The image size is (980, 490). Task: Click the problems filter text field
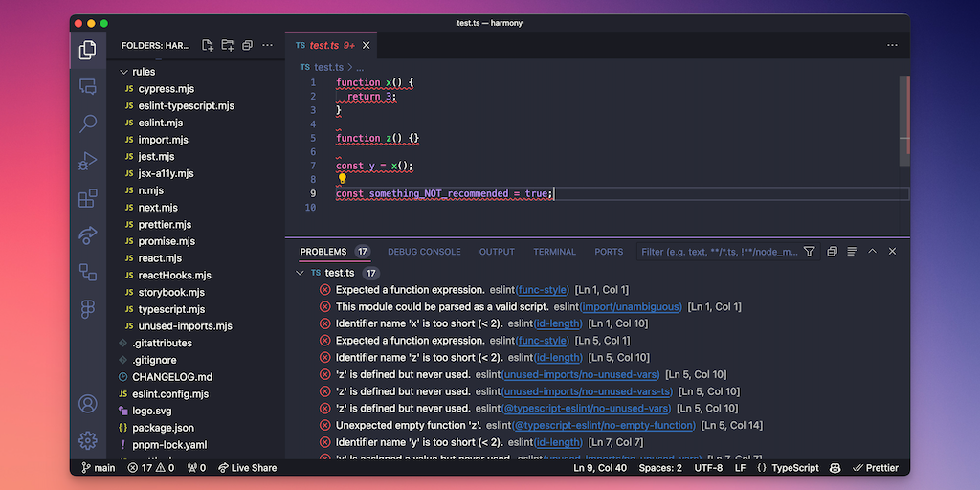[x=718, y=252]
